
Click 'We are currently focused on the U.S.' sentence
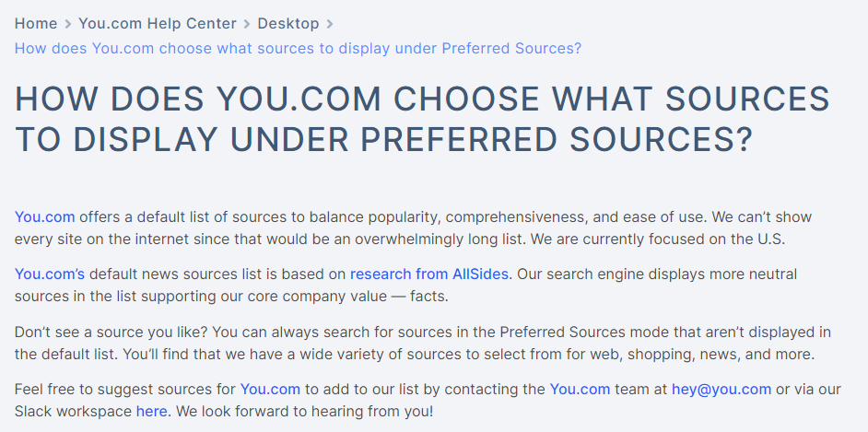(x=660, y=239)
